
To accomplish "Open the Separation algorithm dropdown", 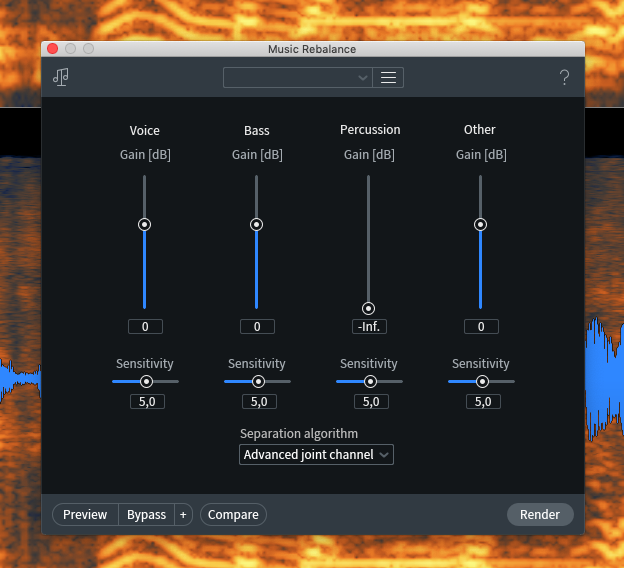I will [x=316, y=455].
